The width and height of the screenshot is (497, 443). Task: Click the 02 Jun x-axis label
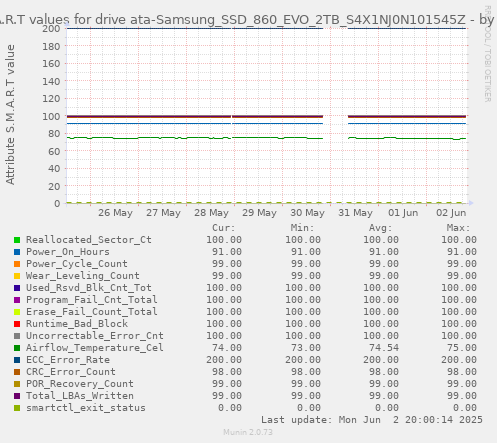click(451, 213)
